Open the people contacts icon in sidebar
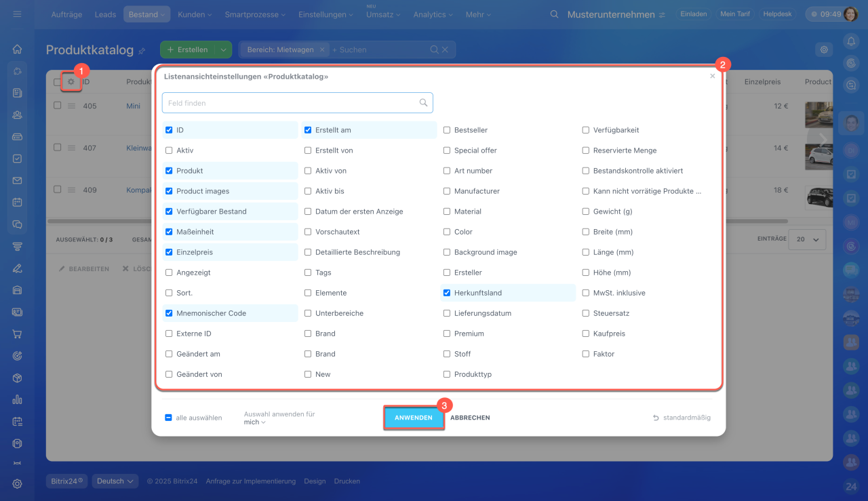This screenshot has width=868, height=501. coord(17,115)
